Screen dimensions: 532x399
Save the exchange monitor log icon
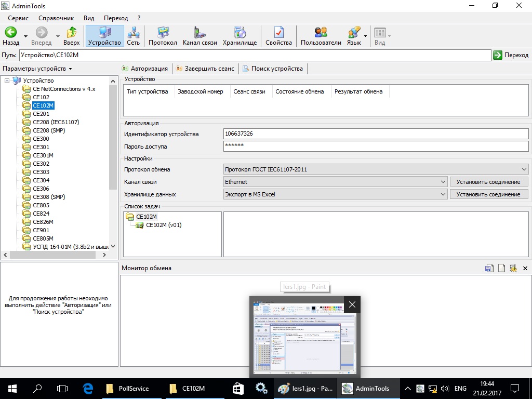pos(489,268)
